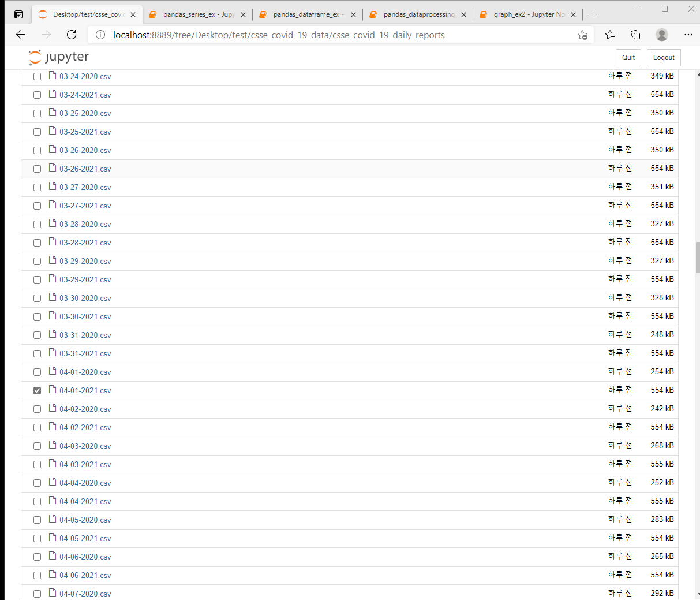Click the Jupyter logo

pos(59,57)
